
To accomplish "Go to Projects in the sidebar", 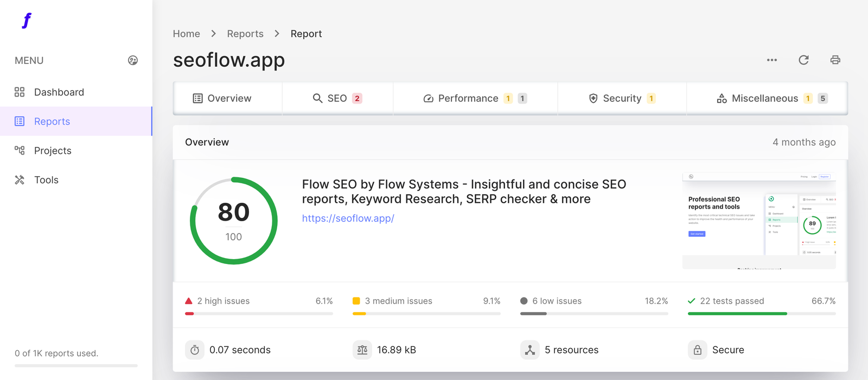I will click(x=53, y=151).
